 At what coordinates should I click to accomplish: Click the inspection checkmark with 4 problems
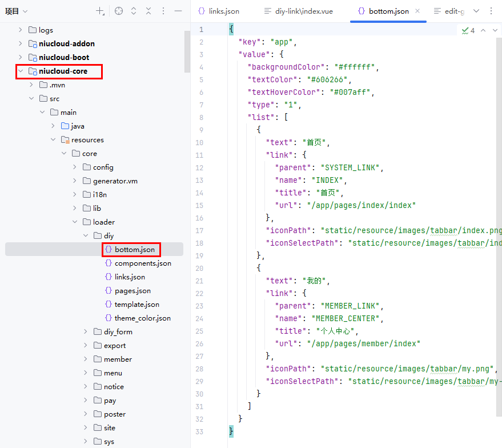[468, 30]
